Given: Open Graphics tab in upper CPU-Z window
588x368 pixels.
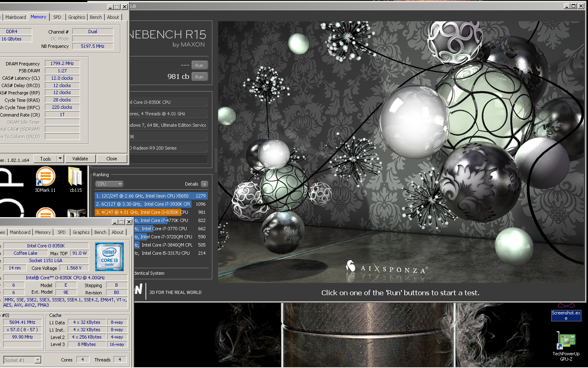Looking at the screenshot, I should coord(77,17).
